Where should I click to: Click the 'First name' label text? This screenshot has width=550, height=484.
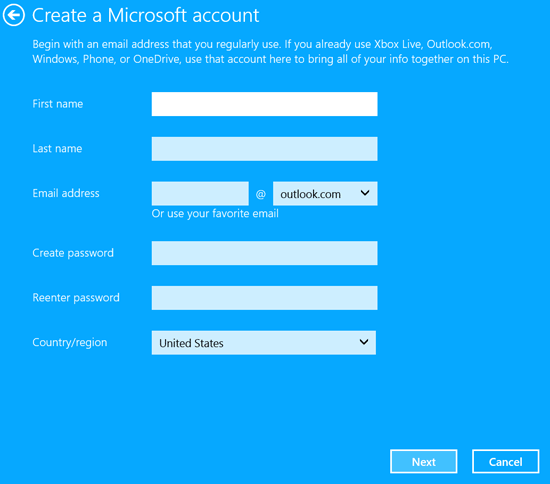(58, 104)
